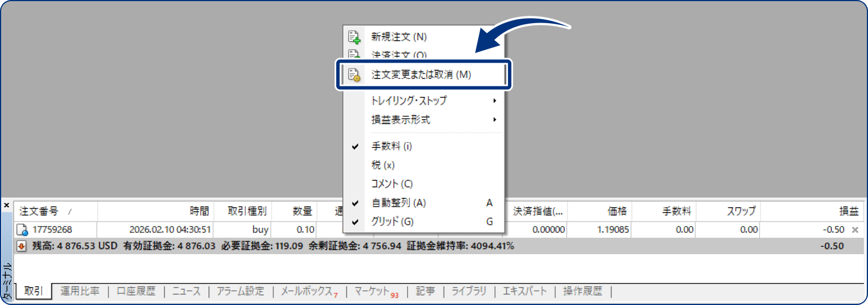Expand the トレイリング・ストップ submenu
Screen dimensions: 868x305
424,101
